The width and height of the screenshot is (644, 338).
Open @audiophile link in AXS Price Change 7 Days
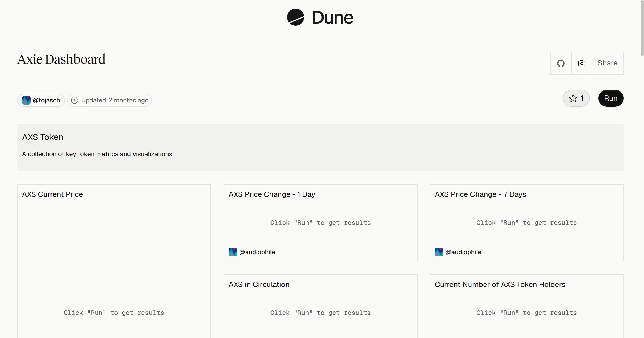point(463,252)
